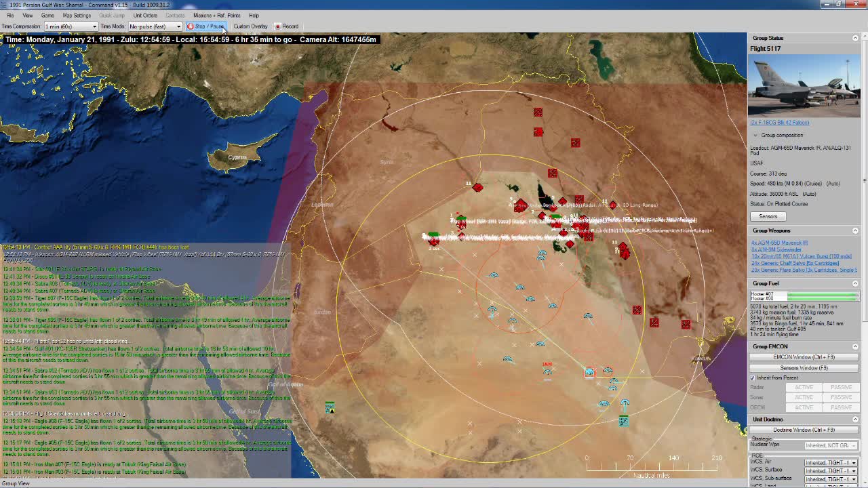868x488 pixels.
Task: Open the AGM-65D Maverick IR weapon link
Action: 779,243
